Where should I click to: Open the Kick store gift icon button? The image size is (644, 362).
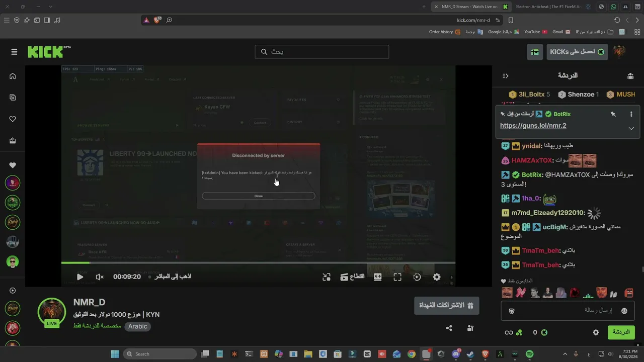535,52
